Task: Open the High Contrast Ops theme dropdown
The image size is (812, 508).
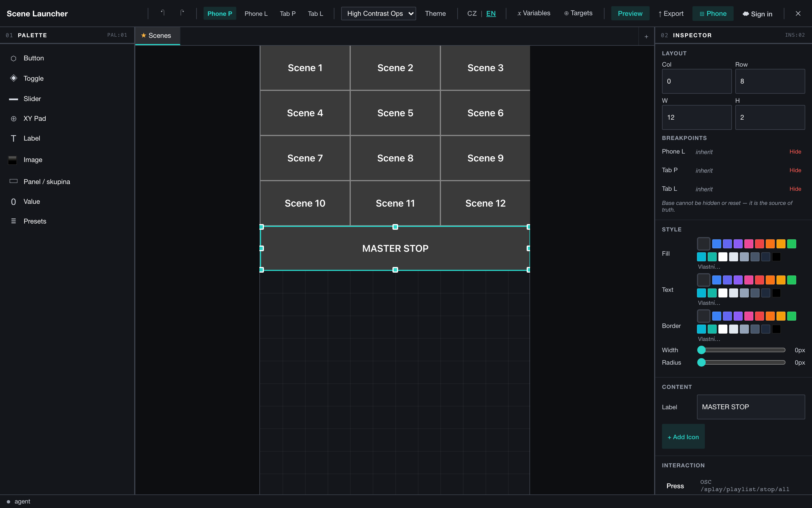Action: (378, 14)
